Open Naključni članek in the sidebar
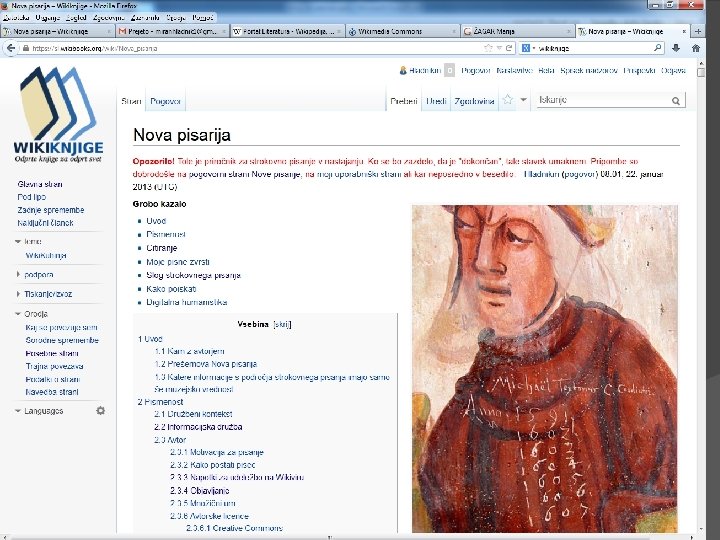 [x=45, y=223]
